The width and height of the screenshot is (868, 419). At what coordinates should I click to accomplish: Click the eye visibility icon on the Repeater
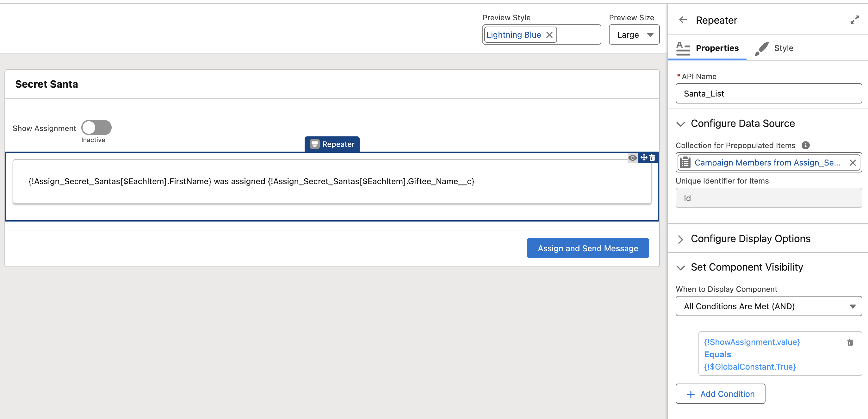[x=632, y=158]
